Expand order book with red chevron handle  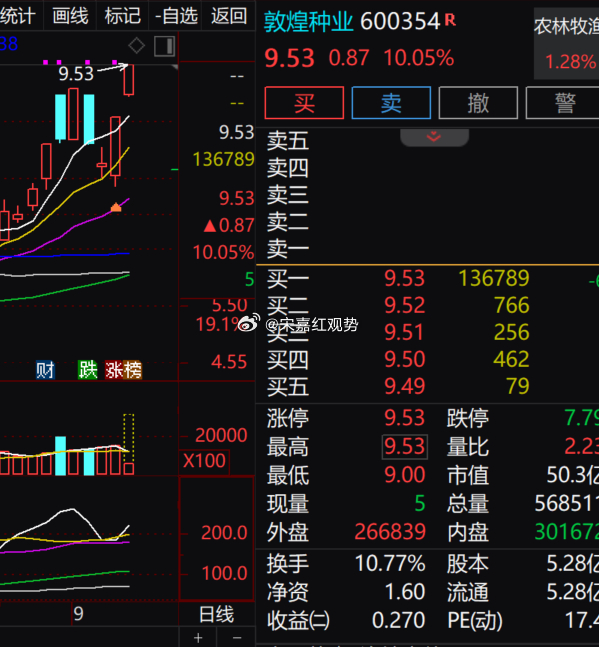click(x=434, y=137)
